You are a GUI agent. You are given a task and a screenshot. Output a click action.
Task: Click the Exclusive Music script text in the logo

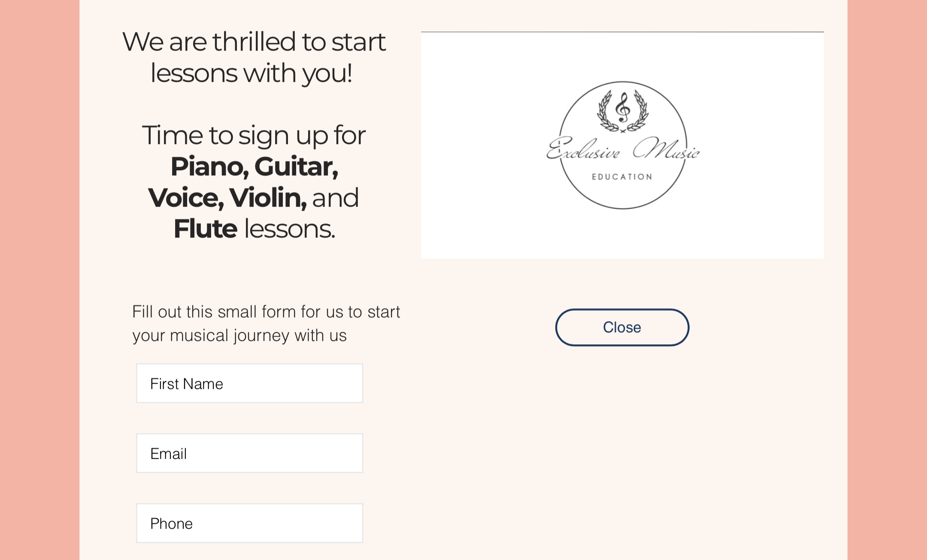click(x=623, y=149)
